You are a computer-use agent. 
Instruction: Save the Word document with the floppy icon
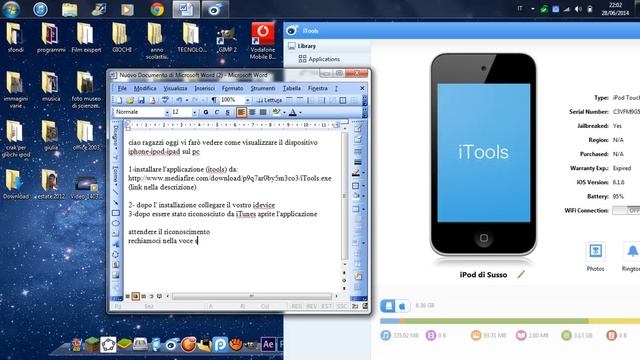pyautogui.click(x=141, y=100)
